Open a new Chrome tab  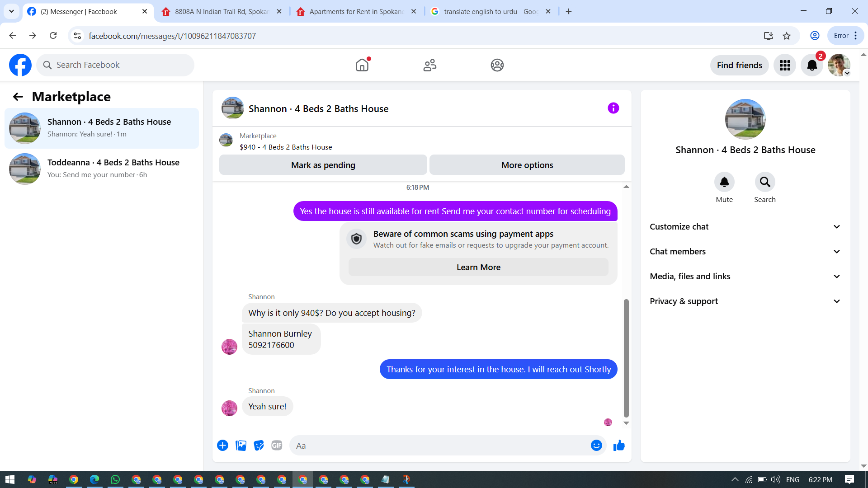pyautogui.click(x=569, y=12)
